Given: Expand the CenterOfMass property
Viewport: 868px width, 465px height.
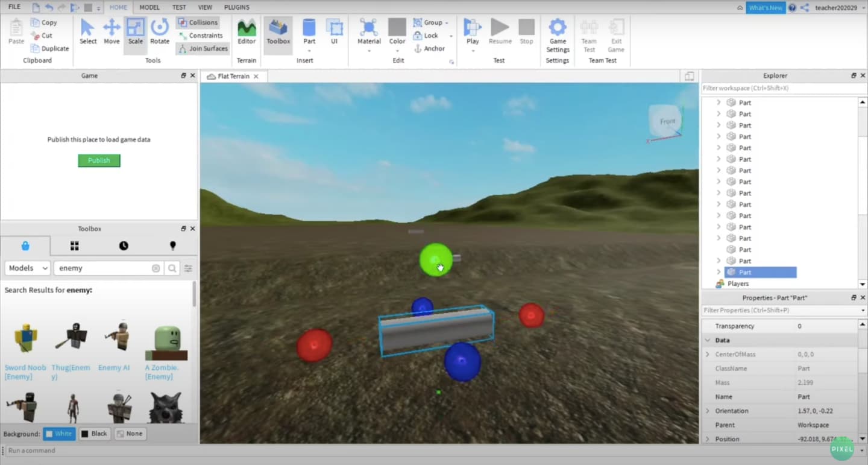Looking at the screenshot, I should pyautogui.click(x=708, y=354).
